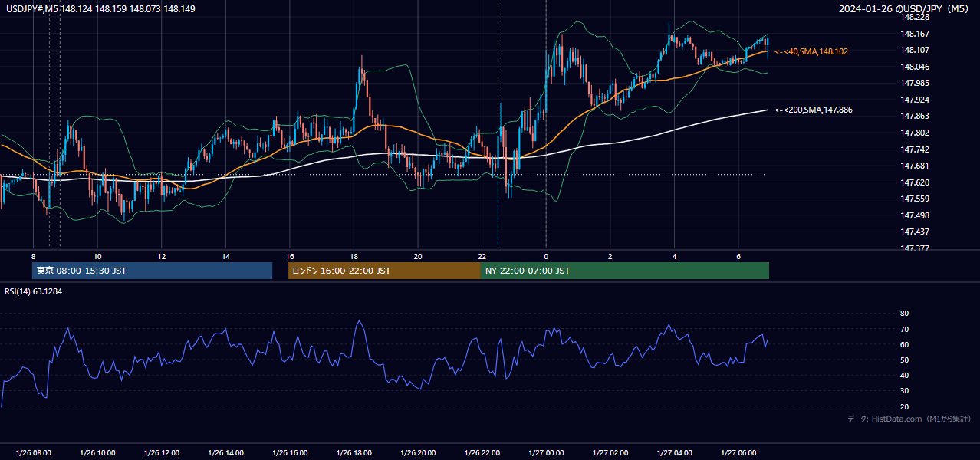Image resolution: width=980 pixels, height=460 pixels.
Task: Click price axis value 148.107
Action: point(915,50)
